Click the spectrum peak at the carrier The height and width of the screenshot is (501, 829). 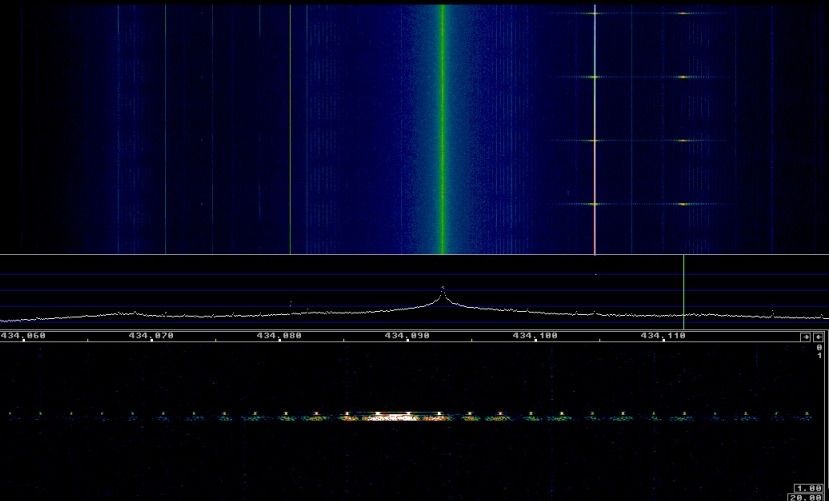click(x=443, y=290)
